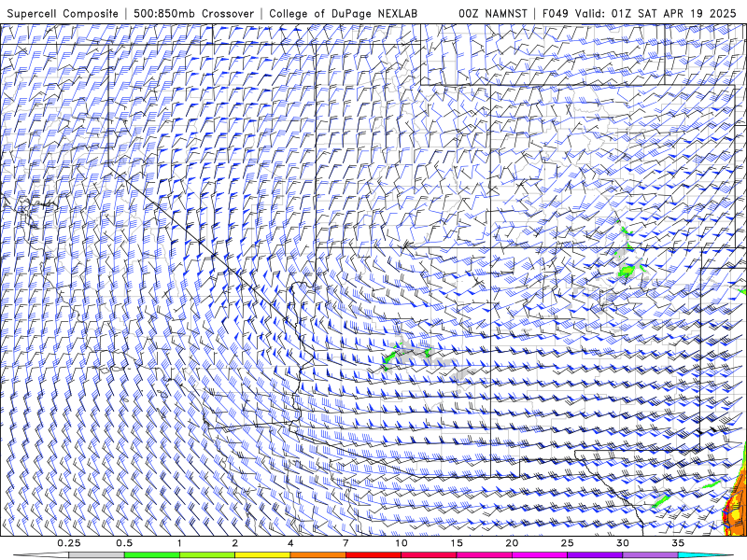
Task: Click the crimson 10–15 color bar segment
Action: (429, 555)
